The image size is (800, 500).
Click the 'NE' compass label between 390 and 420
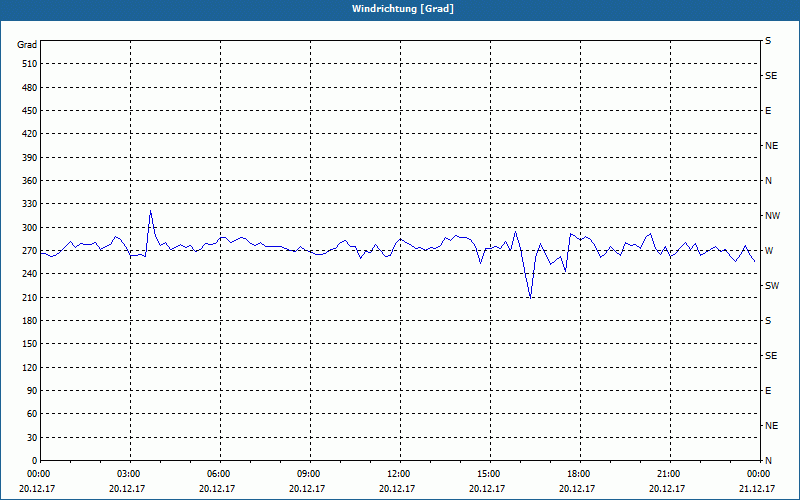[x=771, y=146]
